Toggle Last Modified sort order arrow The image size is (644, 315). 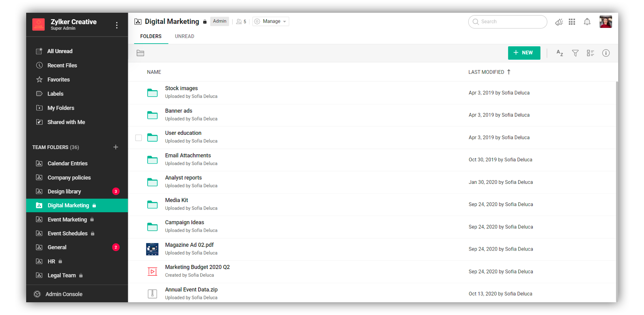pos(509,72)
